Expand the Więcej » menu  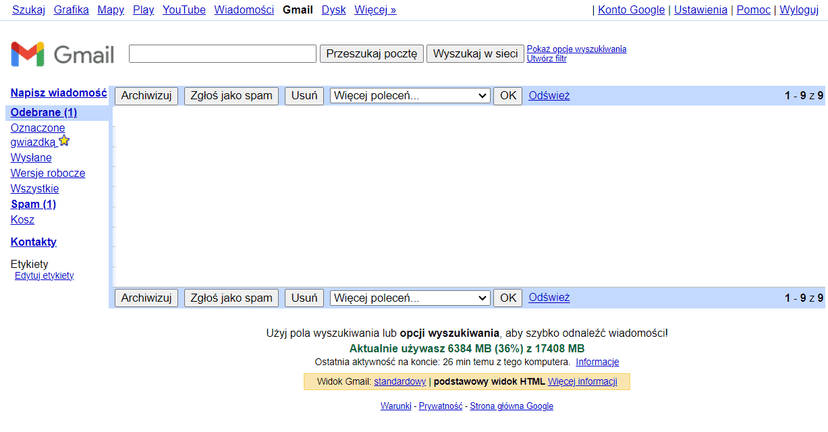(375, 10)
